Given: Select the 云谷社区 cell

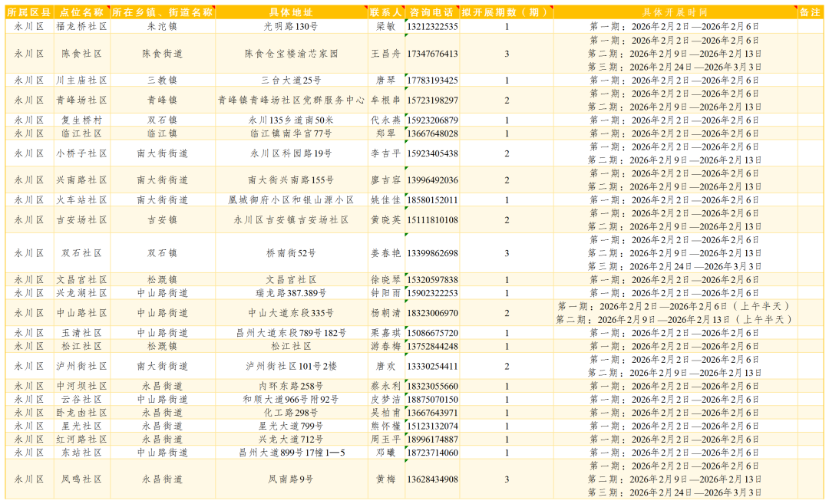Looking at the screenshot, I should tap(81, 400).
